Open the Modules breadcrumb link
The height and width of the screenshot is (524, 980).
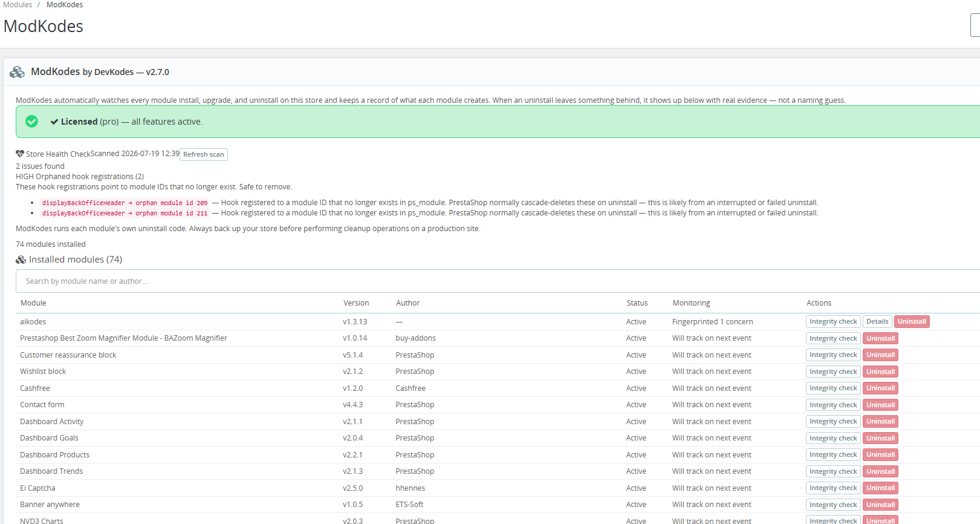(18, 5)
